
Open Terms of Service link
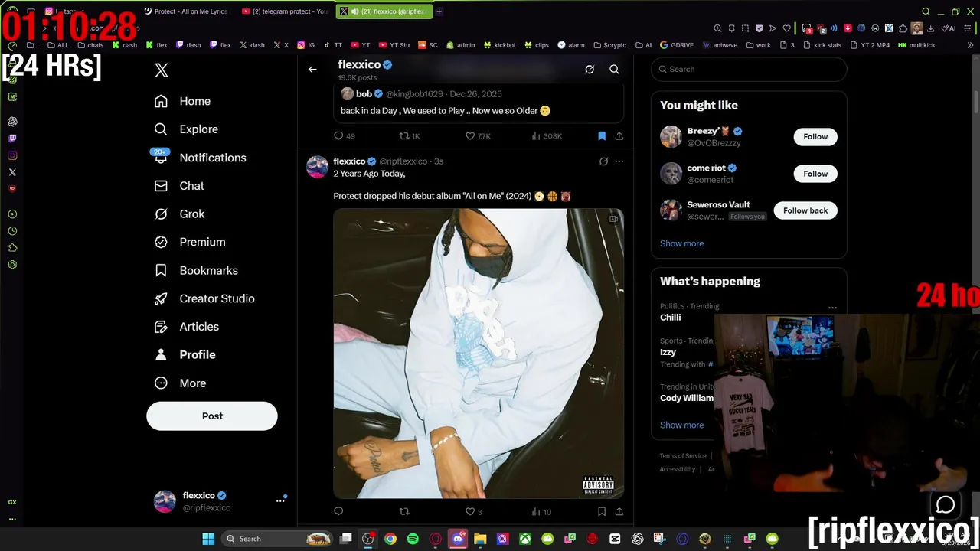pos(683,456)
